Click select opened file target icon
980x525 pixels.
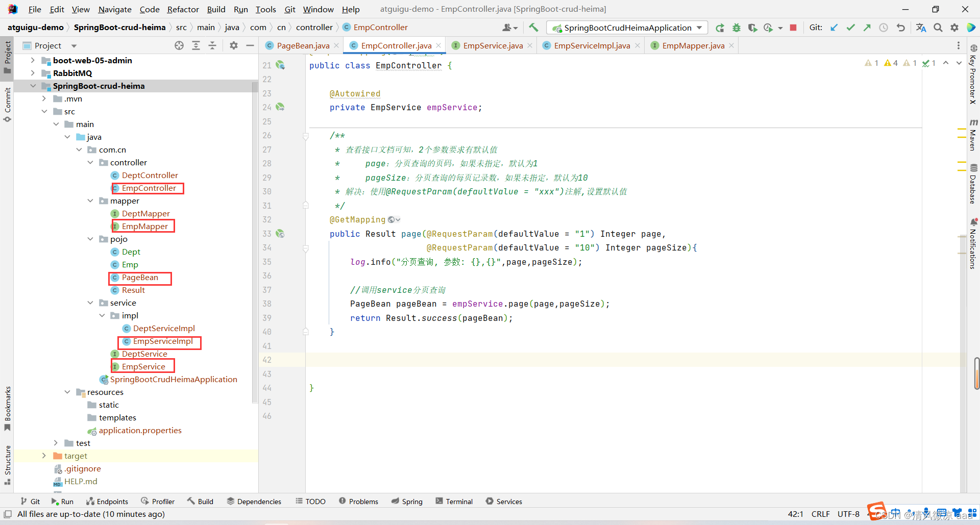coord(179,45)
